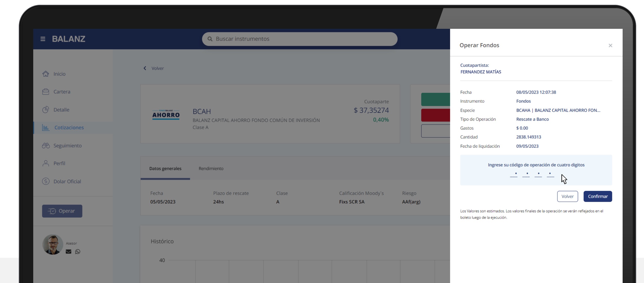Click the cuotapartista name FERNANDEZ MATÍAS
The image size is (644, 283).
point(481,72)
